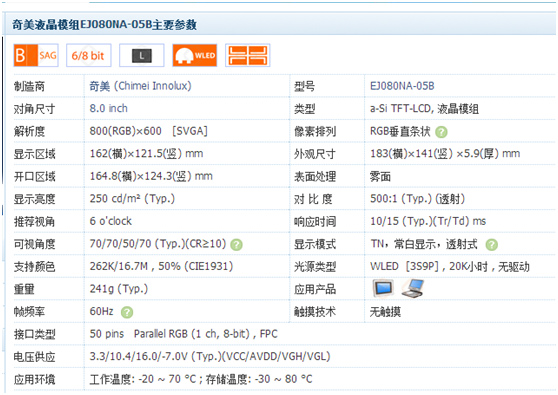The image size is (558, 395).
Task: Select the 60Hz frame rate value
Action: [101, 311]
